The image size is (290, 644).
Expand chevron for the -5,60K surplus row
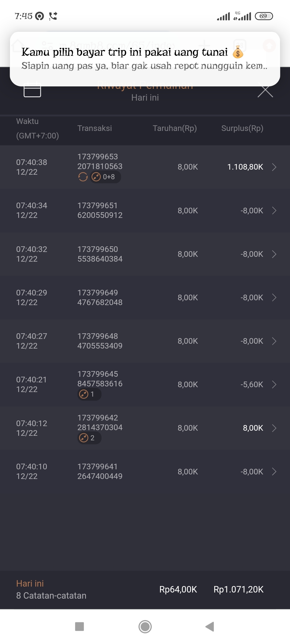point(274,385)
